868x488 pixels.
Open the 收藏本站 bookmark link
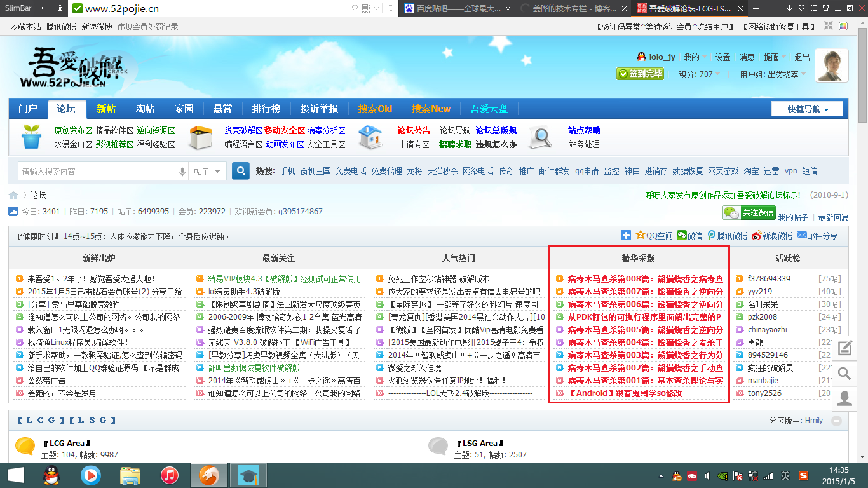coord(25,27)
